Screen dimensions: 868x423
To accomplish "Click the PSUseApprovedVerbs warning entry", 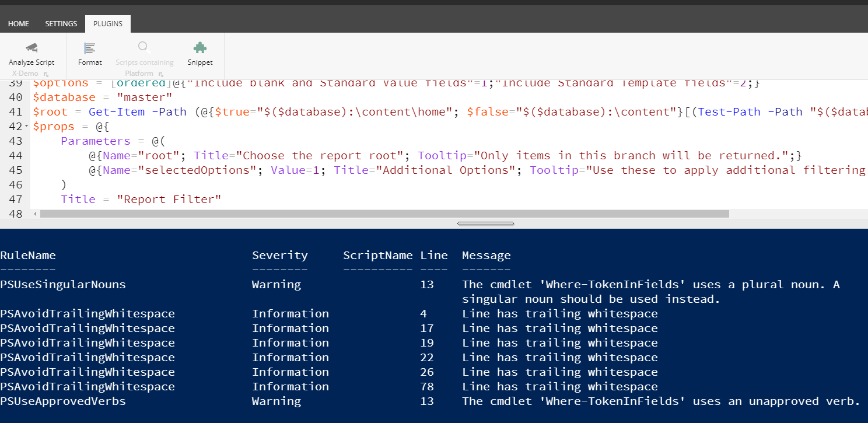I will 63,401.
